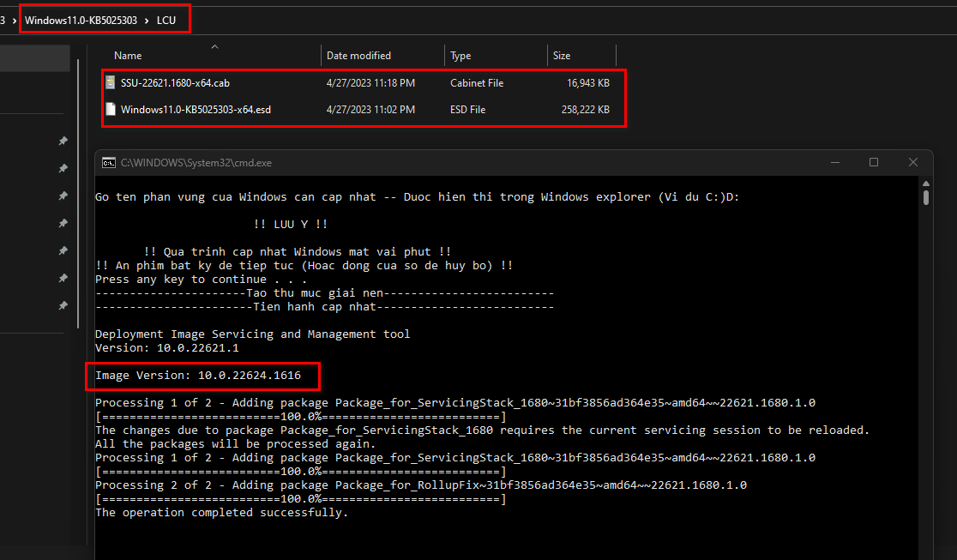Click the ESD File type cell
Screen dimensions: 957x560
467,110
